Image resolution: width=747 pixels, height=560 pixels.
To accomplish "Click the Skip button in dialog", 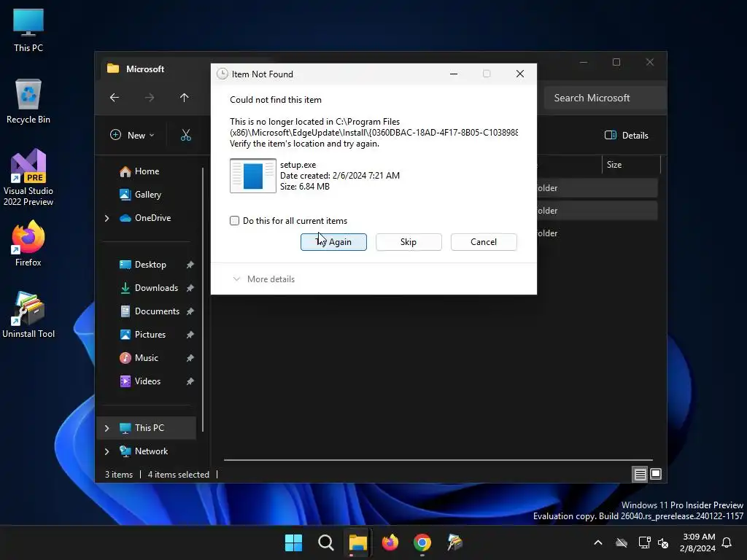I will pyautogui.click(x=409, y=242).
